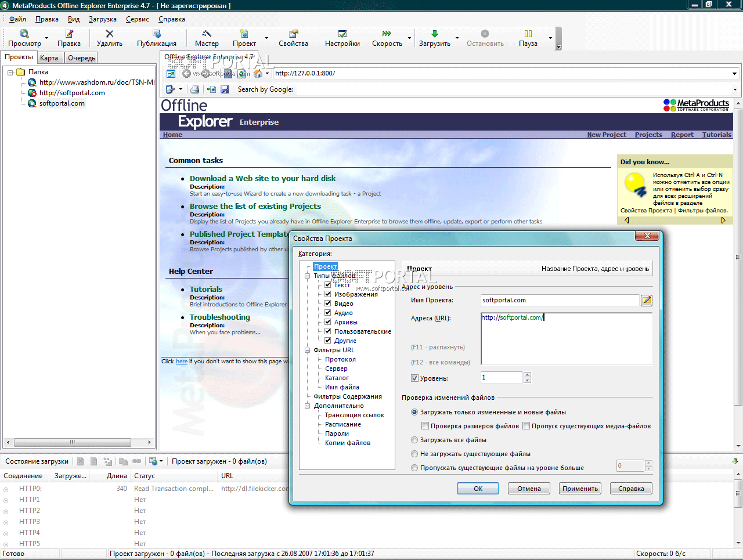The image size is (743, 560).
Task: Switch to the Карта tab
Action: coord(49,58)
